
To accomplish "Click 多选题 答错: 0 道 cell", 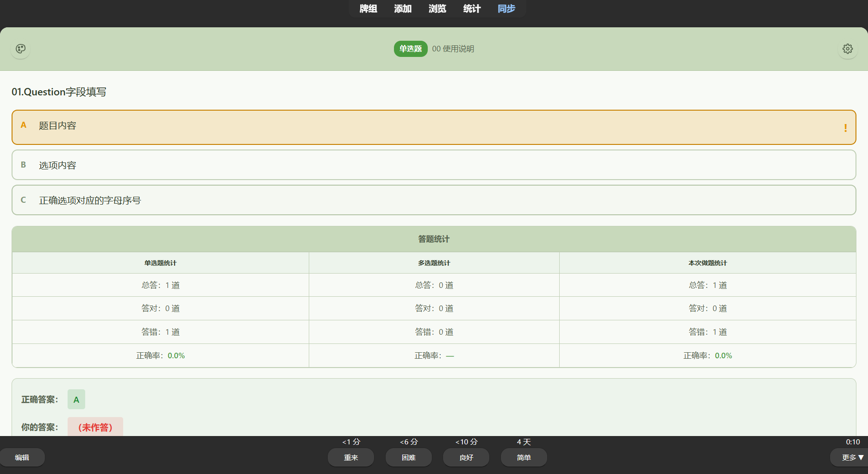I will 434,332.
